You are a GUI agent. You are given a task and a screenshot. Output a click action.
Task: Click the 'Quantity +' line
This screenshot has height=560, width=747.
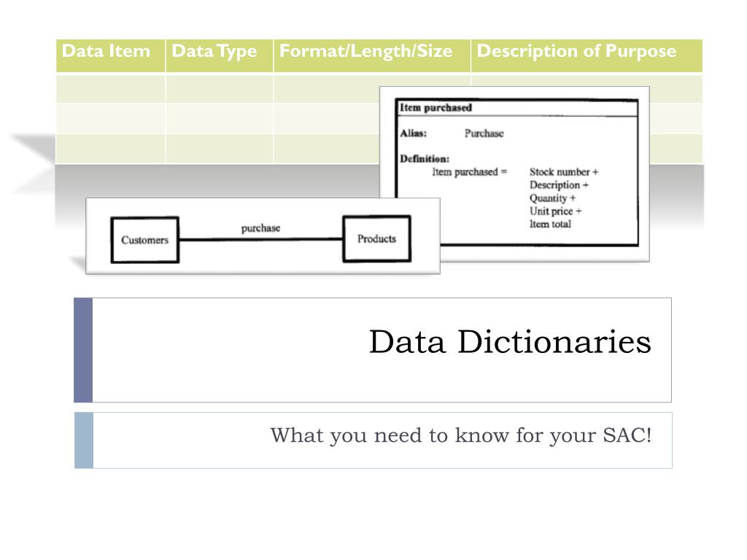(x=552, y=198)
